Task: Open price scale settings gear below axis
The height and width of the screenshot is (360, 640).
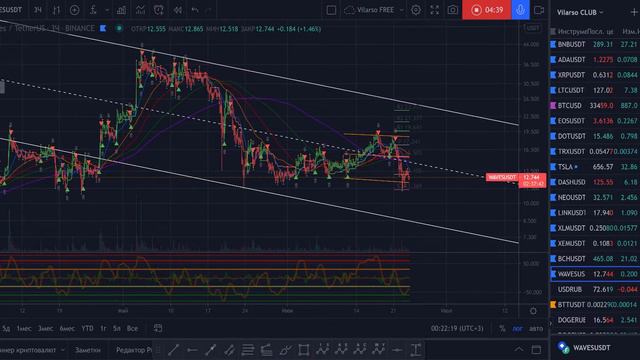Action: coord(533,311)
